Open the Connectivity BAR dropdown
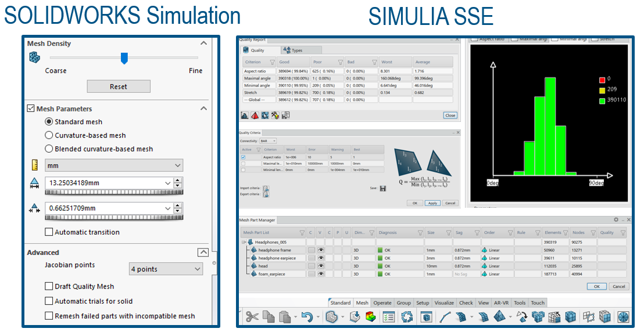This screenshot has height=332, width=644. pyautogui.click(x=268, y=141)
